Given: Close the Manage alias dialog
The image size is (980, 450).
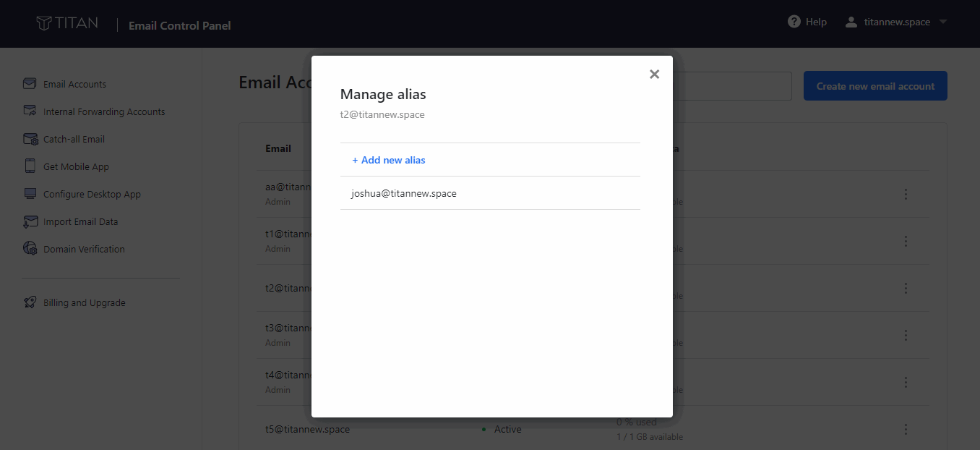Looking at the screenshot, I should 654,73.
